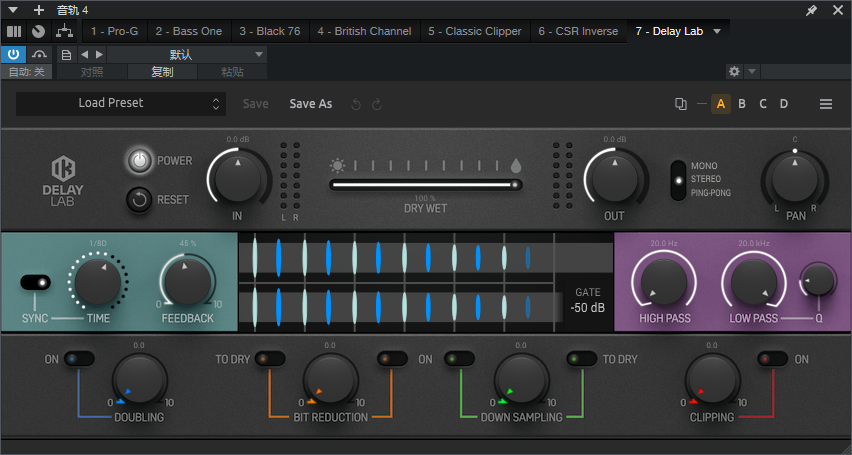Switch to 6 - CSR Inverse tab

click(x=578, y=32)
